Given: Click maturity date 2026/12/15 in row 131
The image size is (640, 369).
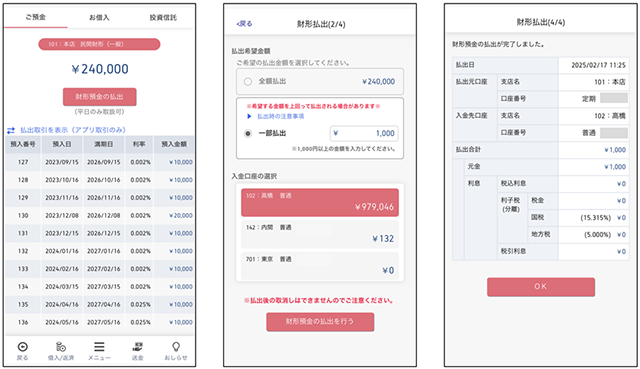Looking at the screenshot, I should pos(104,233).
